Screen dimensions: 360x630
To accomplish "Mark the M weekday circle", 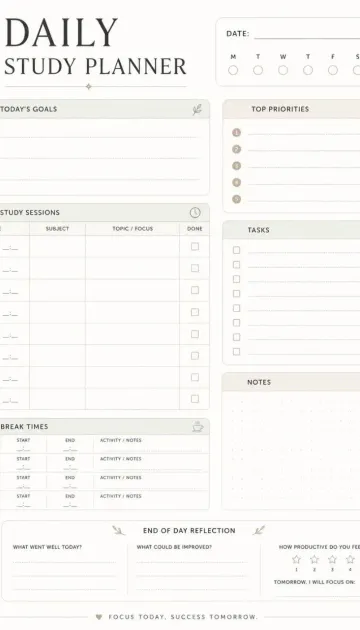I will click(233, 70).
